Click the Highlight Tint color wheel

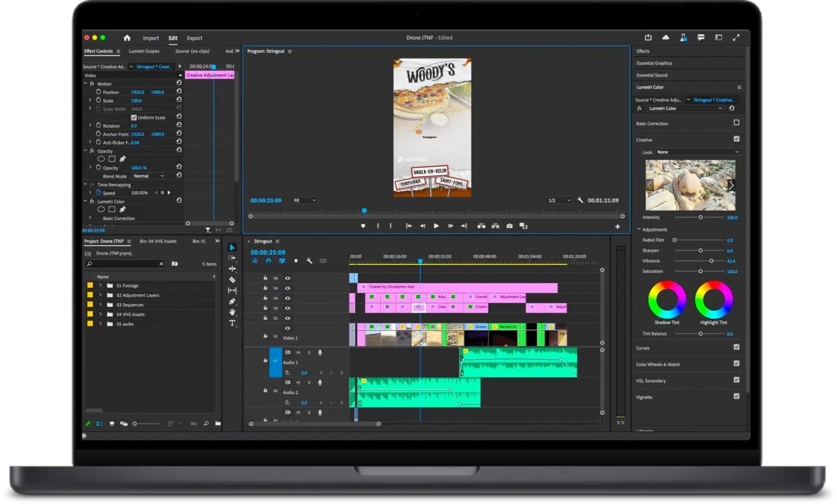[x=713, y=299]
